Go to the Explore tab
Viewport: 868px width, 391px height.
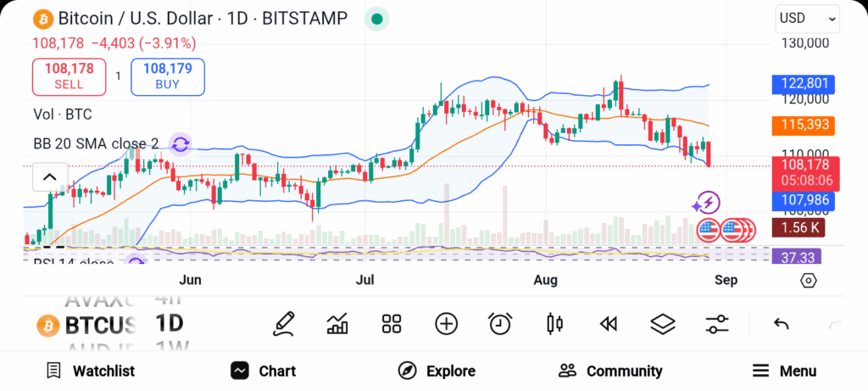[x=437, y=371]
